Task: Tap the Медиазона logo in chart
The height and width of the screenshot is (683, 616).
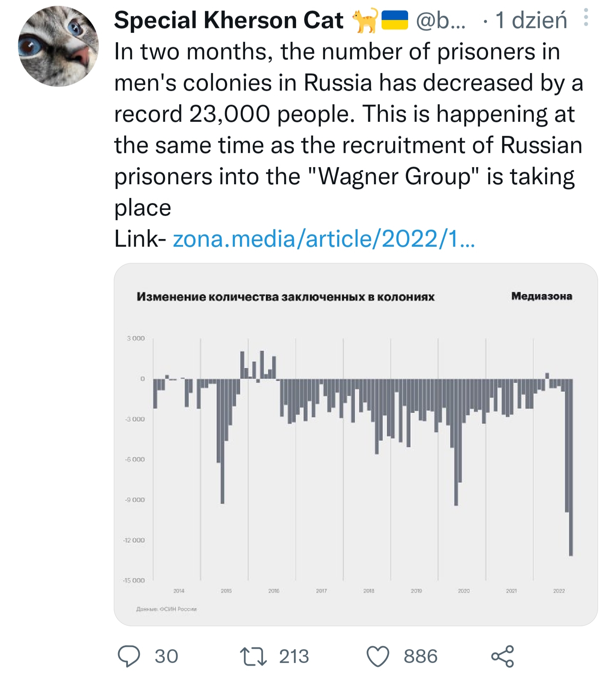Action: 542,296
